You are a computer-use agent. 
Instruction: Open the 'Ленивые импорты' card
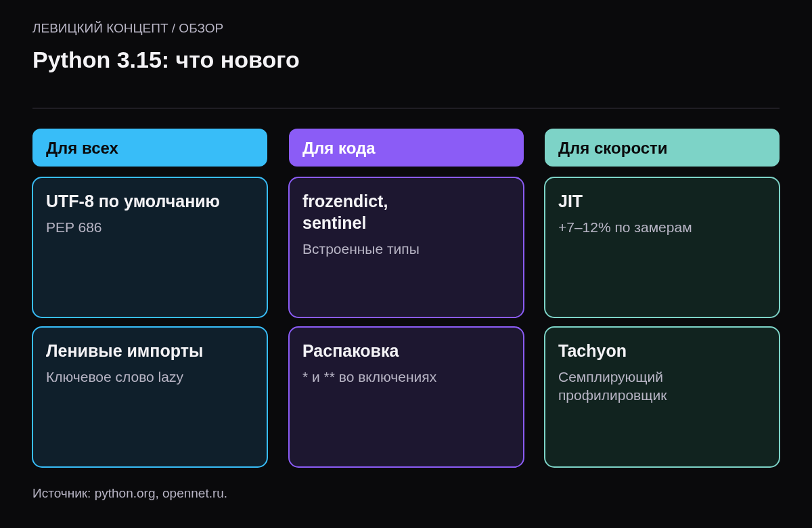tap(150, 397)
